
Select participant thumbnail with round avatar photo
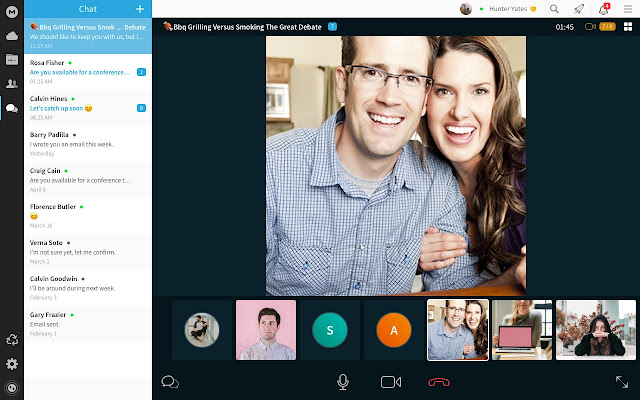(x=202, y=330)
